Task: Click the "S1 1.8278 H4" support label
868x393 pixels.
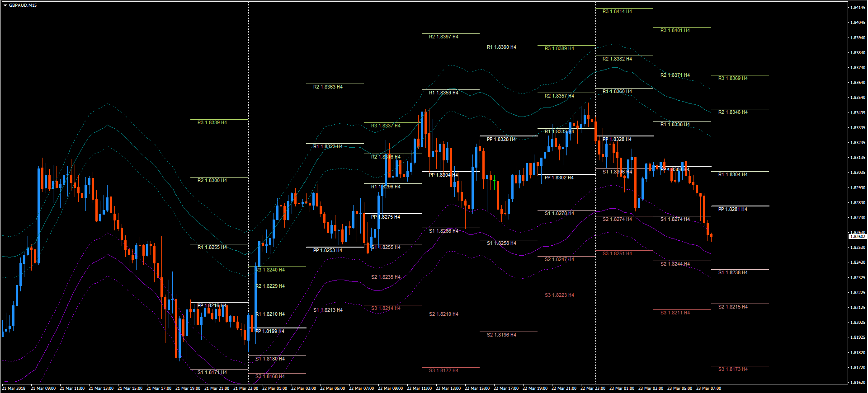Action: click(559, 214)
